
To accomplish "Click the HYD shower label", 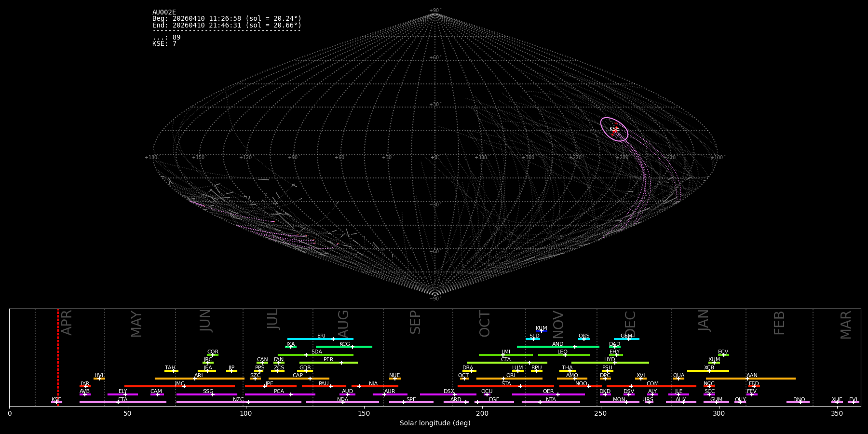I will pyautogui.click(x=610, y=360).
